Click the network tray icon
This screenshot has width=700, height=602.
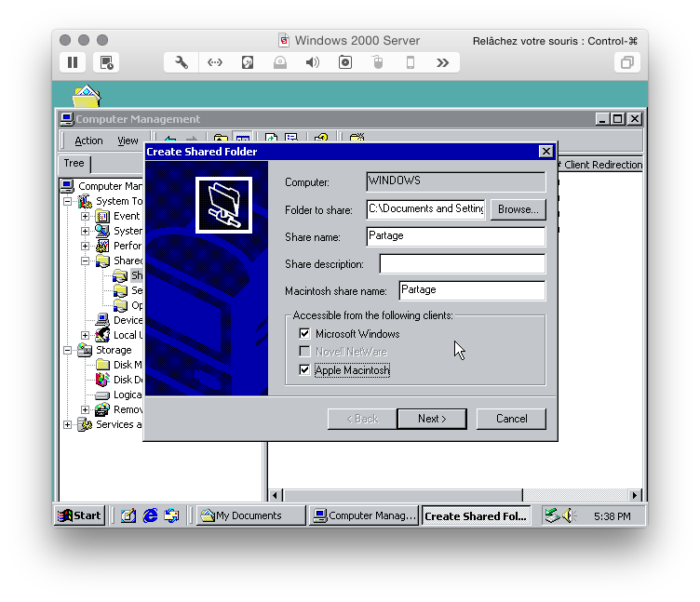552,515
